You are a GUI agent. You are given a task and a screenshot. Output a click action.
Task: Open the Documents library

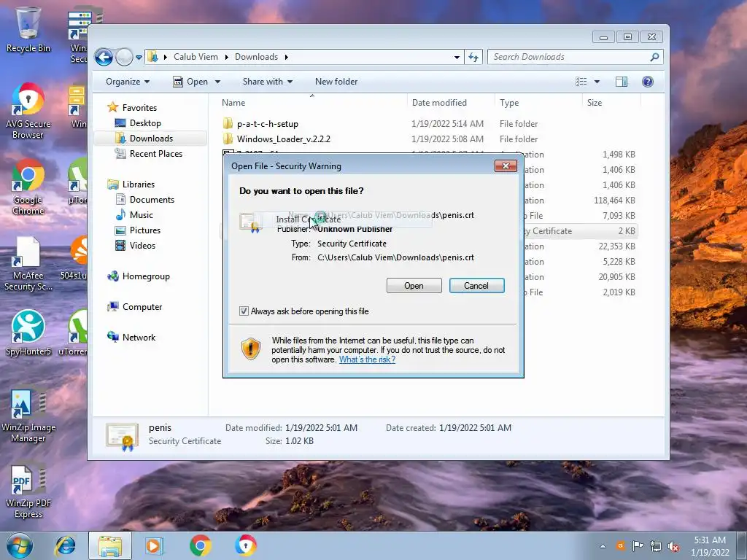152,200
